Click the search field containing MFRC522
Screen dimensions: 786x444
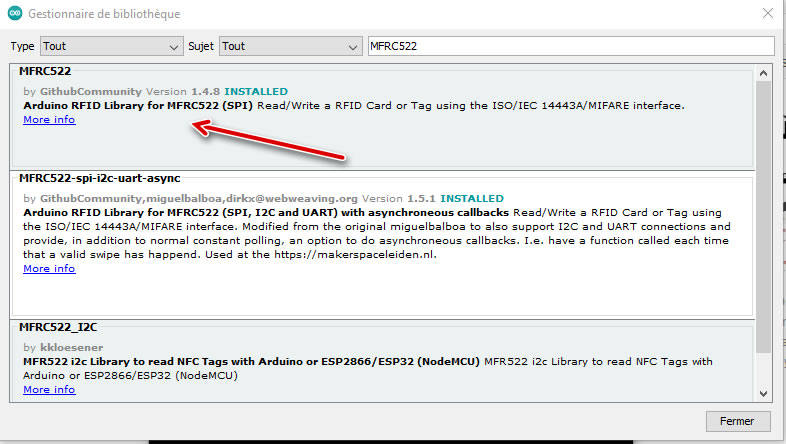(571, 46)
